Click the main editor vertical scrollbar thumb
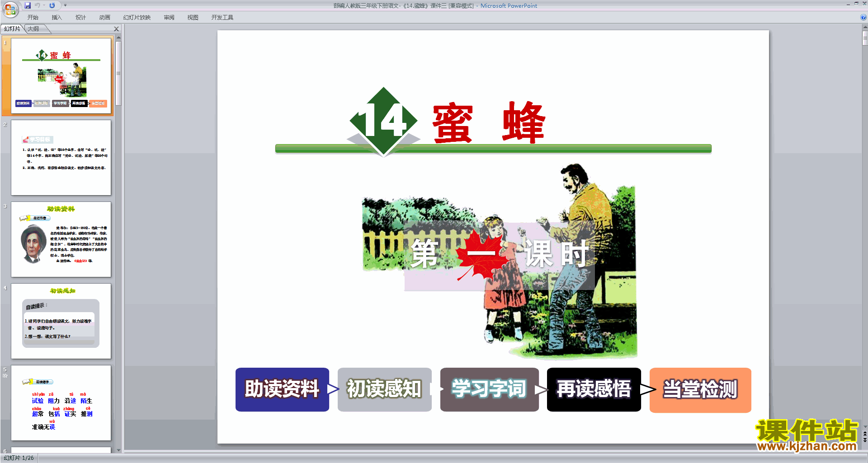868x463 pixels. [865, 38]
